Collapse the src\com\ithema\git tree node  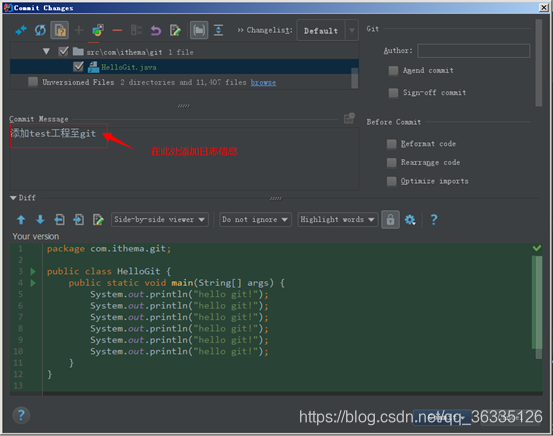(x=46, y=52)
